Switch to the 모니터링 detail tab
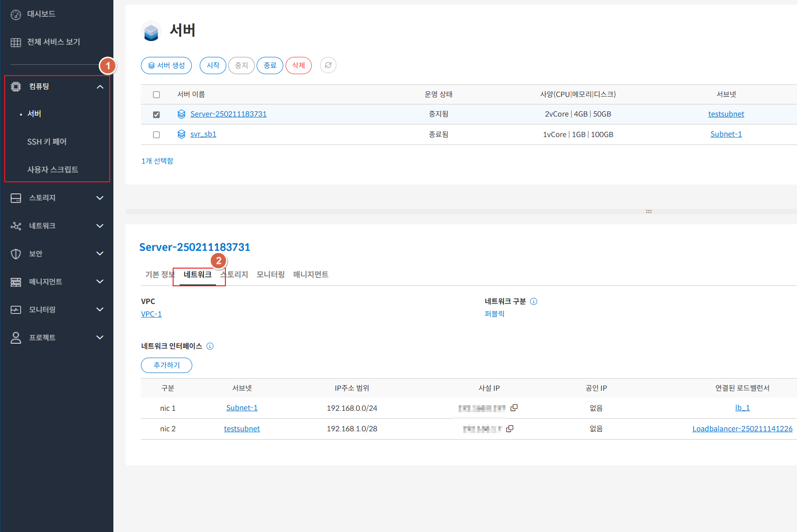 pyautogui.click(x=270, y=275)
